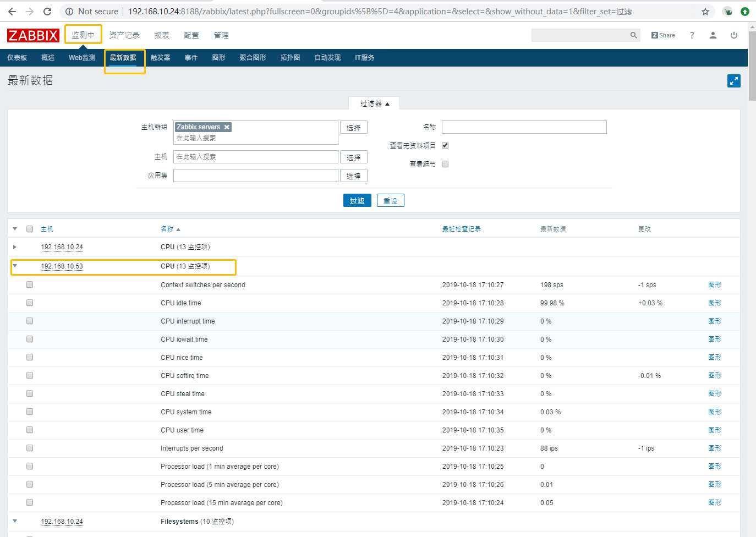
Task: Sort by host column header
Action: coord(47,229)
